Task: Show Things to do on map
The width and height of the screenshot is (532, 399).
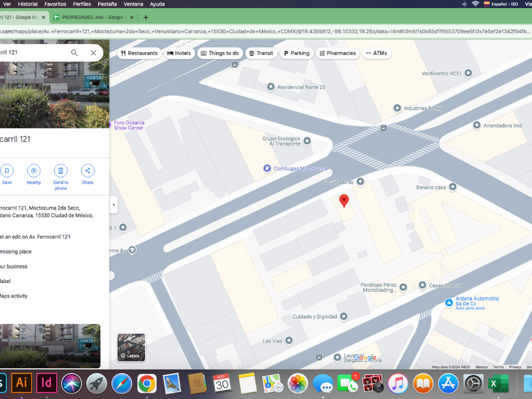Action: [220, 53]
